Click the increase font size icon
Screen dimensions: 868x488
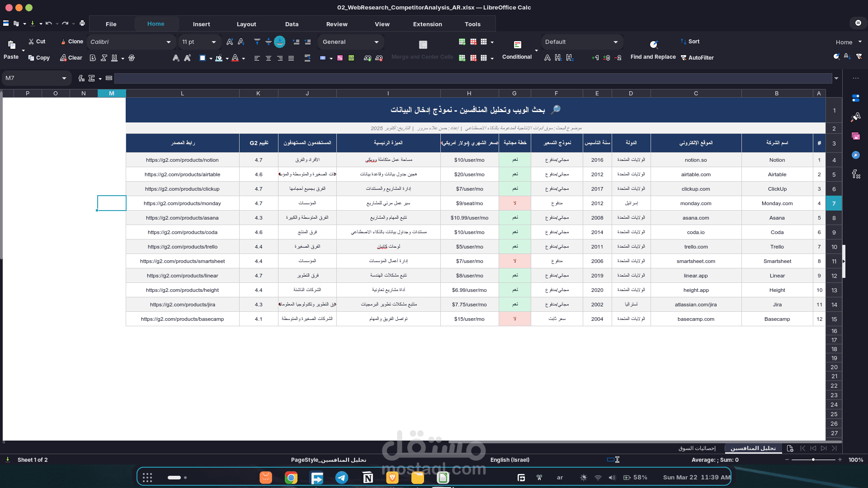(x=230, y=42)
